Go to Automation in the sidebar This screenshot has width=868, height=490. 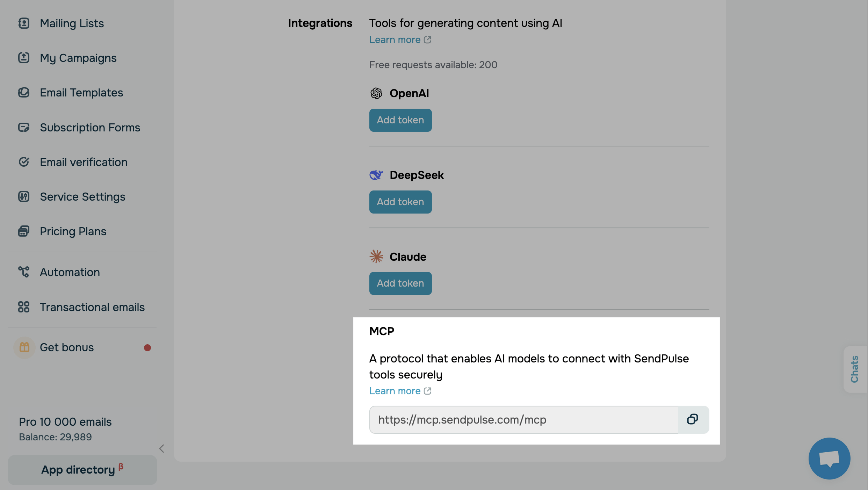(70, 272)
